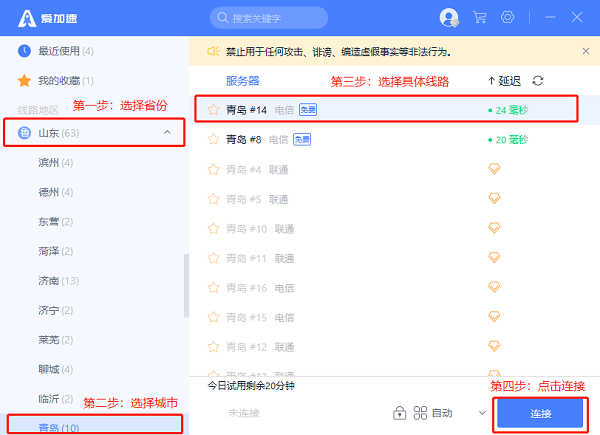Dismiss the yellow warning notice
Image resolution: width=600 pixels, height=435 pixels.
(585, 51)
